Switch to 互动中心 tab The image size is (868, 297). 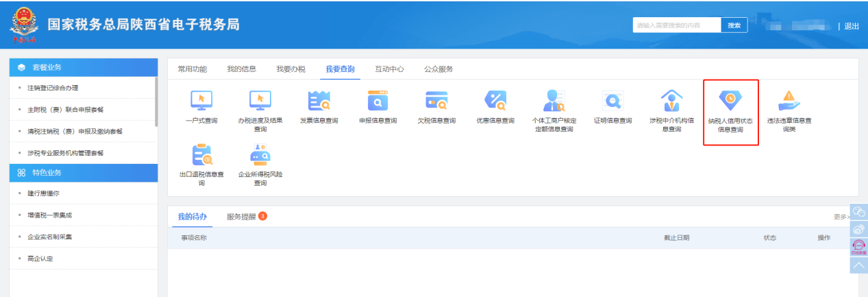tap(390, 69)
